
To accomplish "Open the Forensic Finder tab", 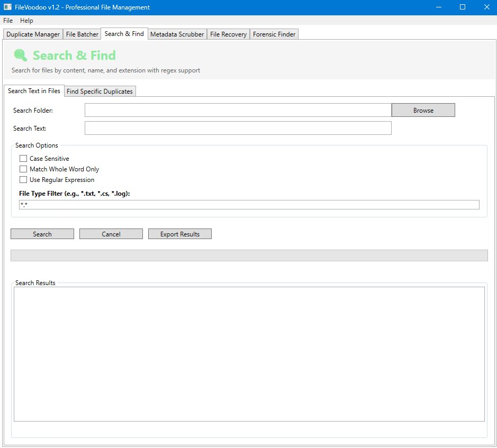I will point(274,34).
